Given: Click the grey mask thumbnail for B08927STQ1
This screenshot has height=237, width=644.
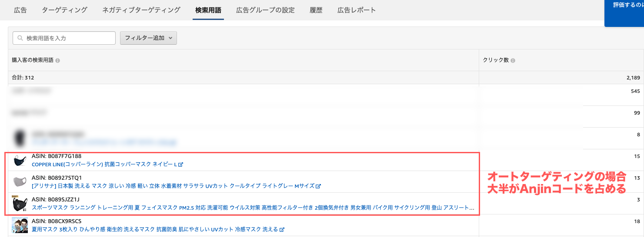Looking at the screenshot, I should point(20,182).
